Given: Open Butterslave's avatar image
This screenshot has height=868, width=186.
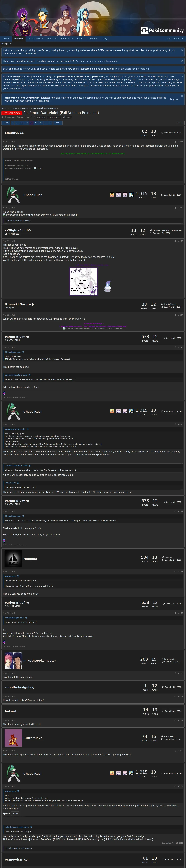Looking at the screenshot, I should (13, 738).
